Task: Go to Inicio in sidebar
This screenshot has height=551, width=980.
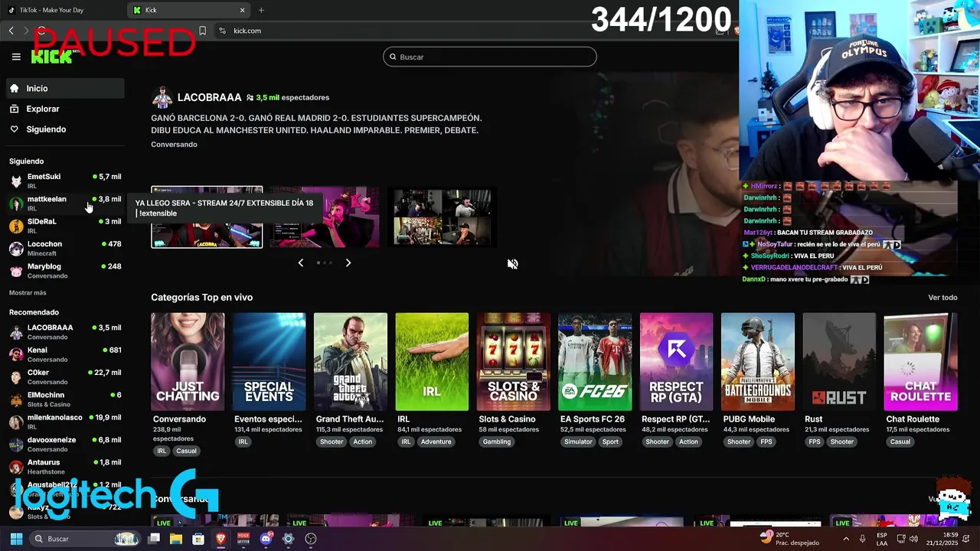Action: pos(65,89)
